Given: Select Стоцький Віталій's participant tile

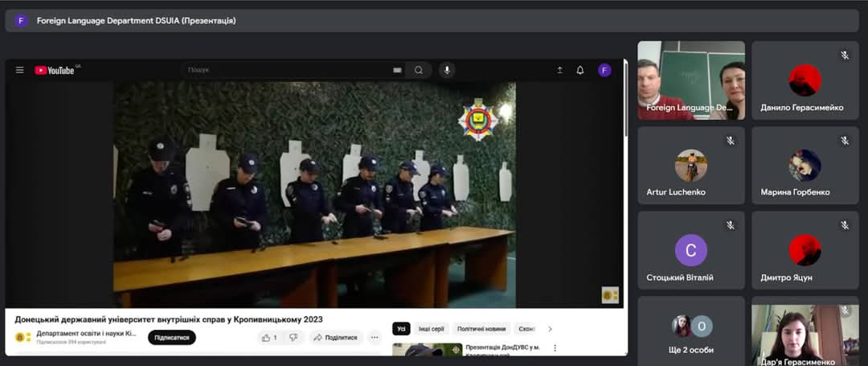Looking at the screenshot, I should coord(691,250).
